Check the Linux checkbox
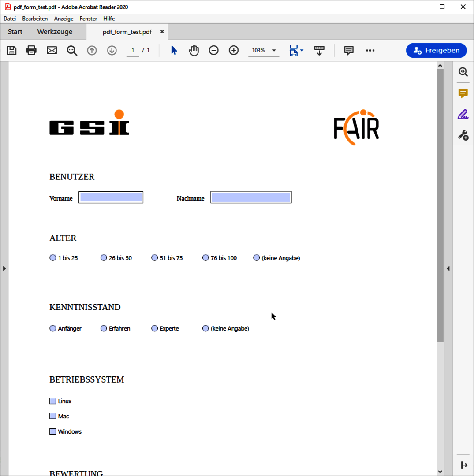 [53, 401]
